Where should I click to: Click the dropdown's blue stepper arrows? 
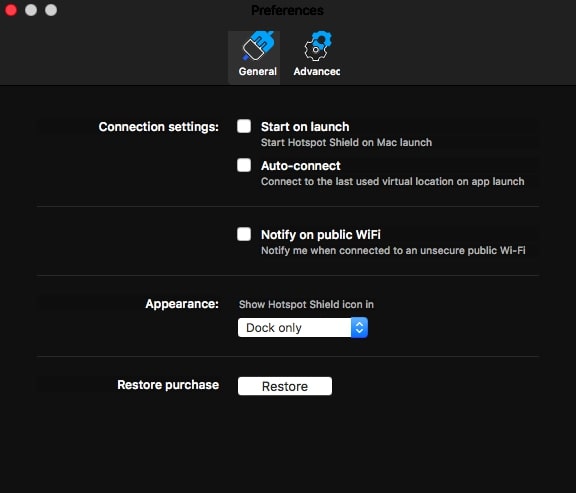359,327
